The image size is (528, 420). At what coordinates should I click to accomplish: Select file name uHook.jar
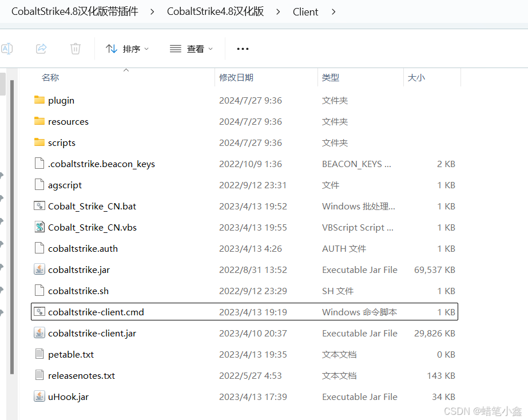(x=68, y=397)
